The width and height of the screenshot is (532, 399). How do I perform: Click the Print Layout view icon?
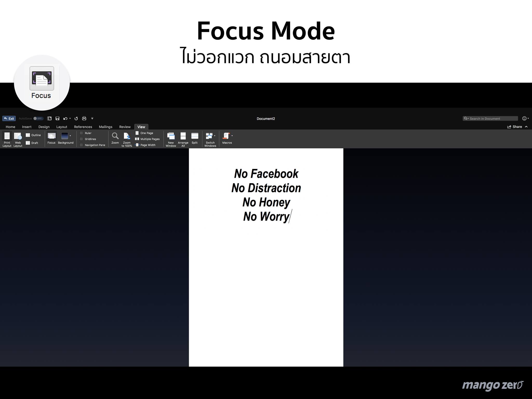coord(7,136)
